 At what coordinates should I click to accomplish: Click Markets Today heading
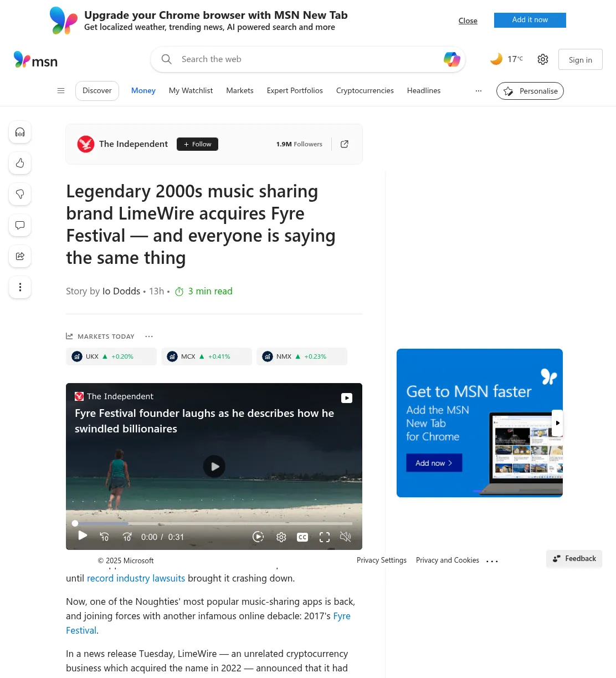106,337
